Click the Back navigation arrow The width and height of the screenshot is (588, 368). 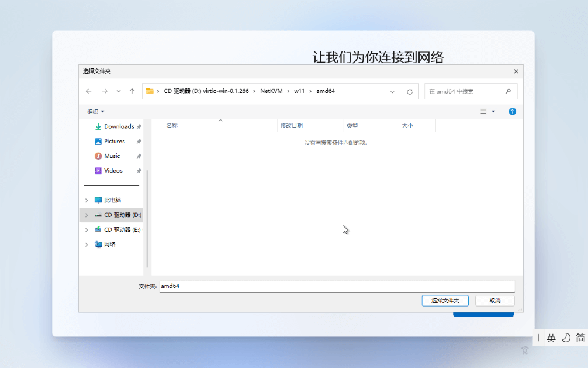pos(88,91)
